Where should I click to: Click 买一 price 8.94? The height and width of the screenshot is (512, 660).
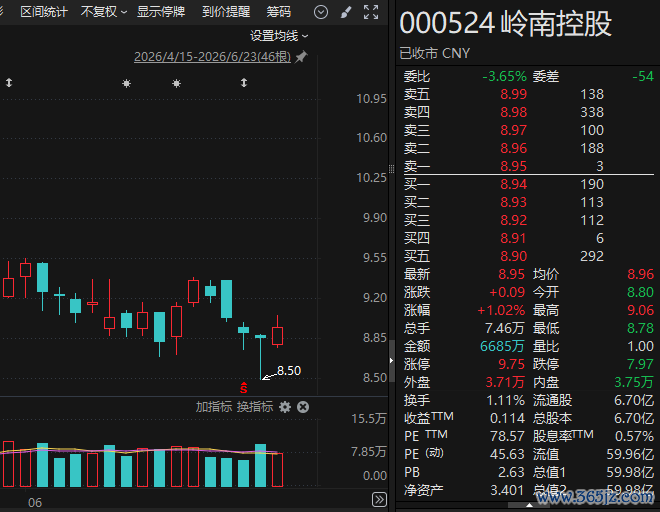(x=514, y=184)
